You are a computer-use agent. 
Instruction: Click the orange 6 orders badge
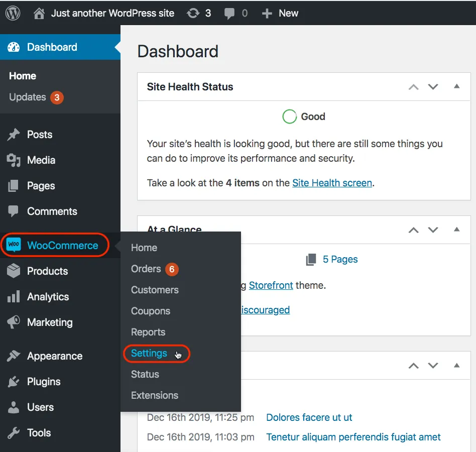pyautogui.click(x=172, y=269)
